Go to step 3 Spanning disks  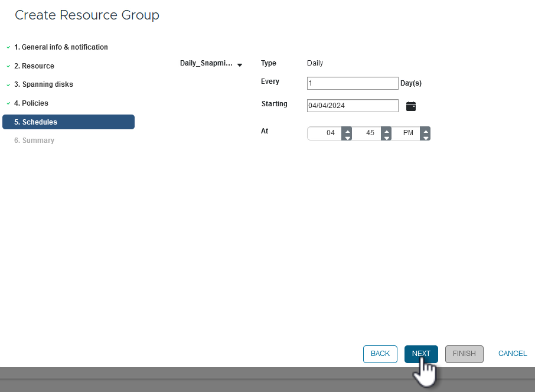(x=43, y=84)
